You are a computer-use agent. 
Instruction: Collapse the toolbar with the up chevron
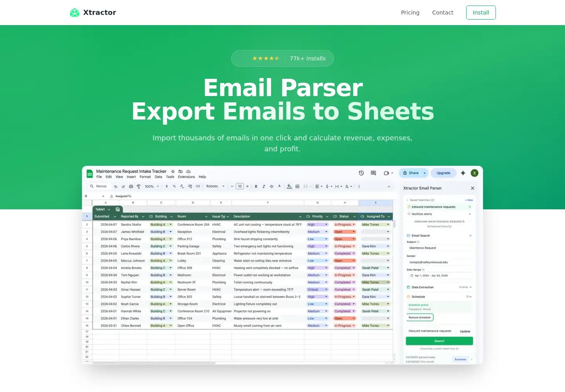[389, 187]
